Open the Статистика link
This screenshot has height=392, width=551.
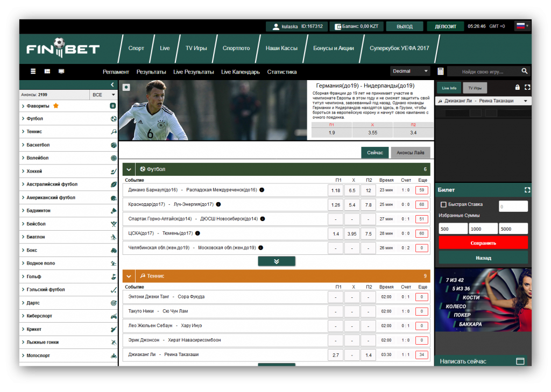pos(282,72)
